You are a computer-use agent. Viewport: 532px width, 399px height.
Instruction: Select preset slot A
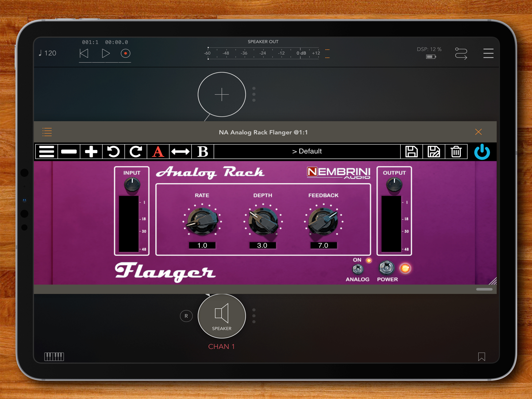[x=158, y=151]
